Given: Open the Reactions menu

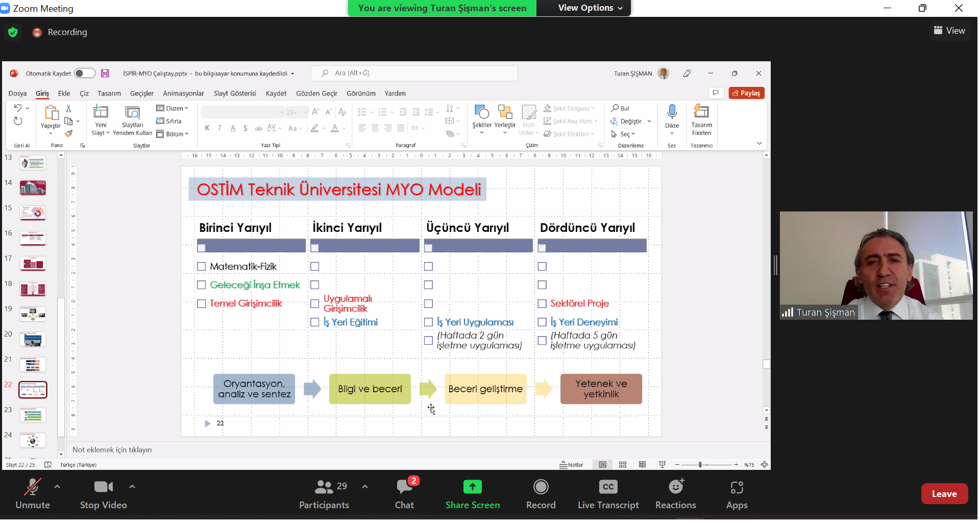Looking at the screenshot, I should coord(675,493).
